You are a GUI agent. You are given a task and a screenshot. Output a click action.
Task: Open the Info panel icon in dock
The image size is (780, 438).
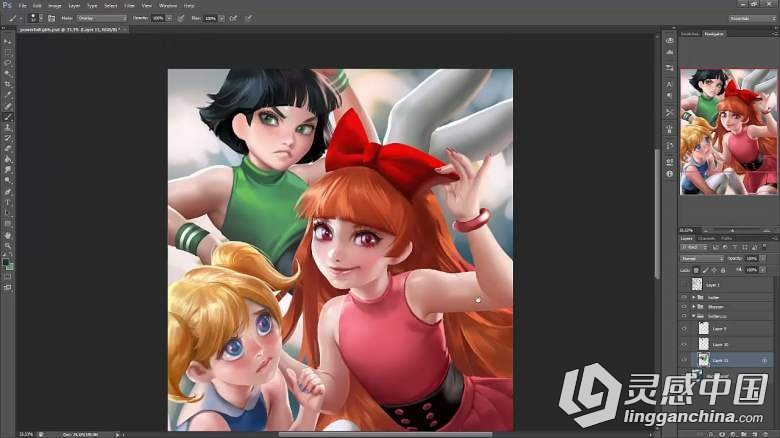point(670,174)
